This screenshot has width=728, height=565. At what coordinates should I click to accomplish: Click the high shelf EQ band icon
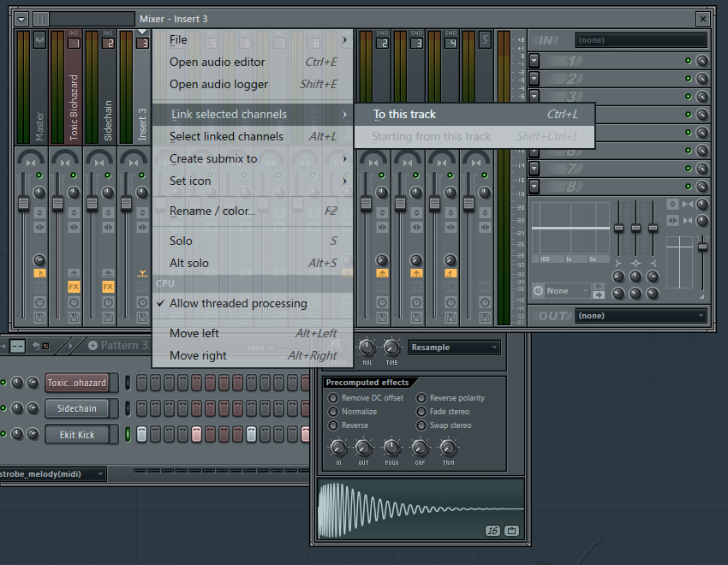tap(653, 263)
